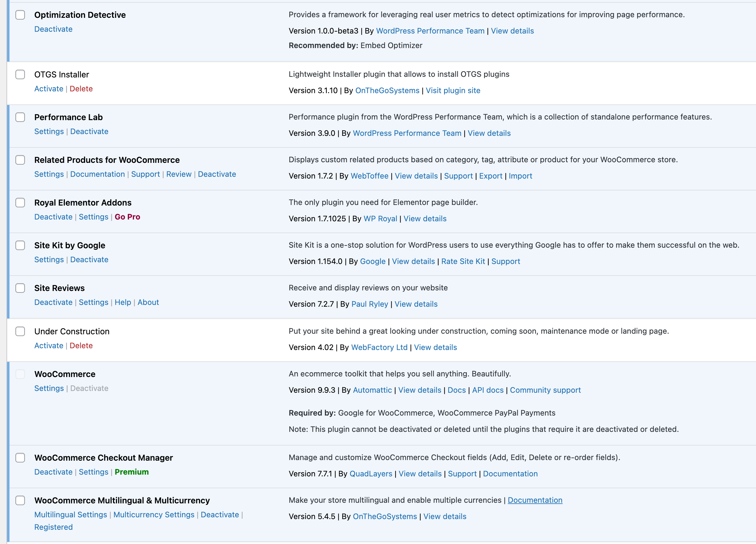Deactivate the Optimization Detective plugin

point(53,29)
